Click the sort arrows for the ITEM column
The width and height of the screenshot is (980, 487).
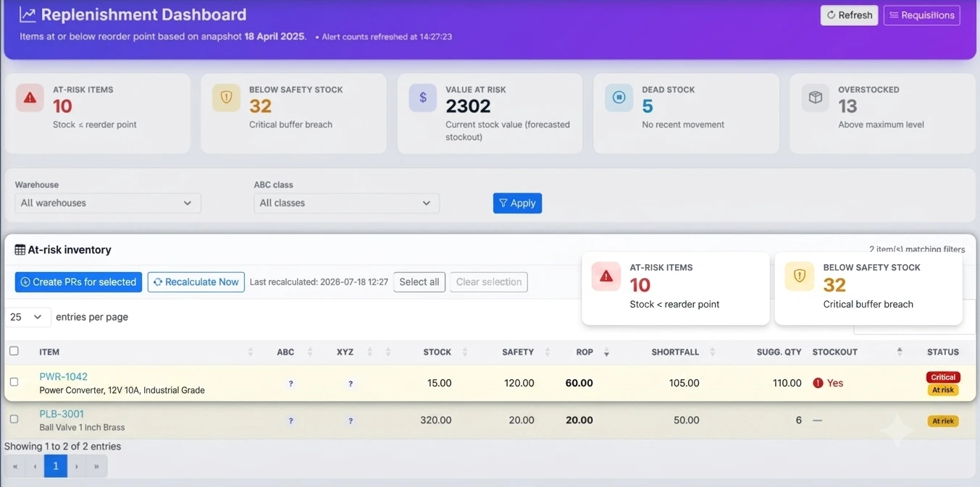(x=251, y=352)
